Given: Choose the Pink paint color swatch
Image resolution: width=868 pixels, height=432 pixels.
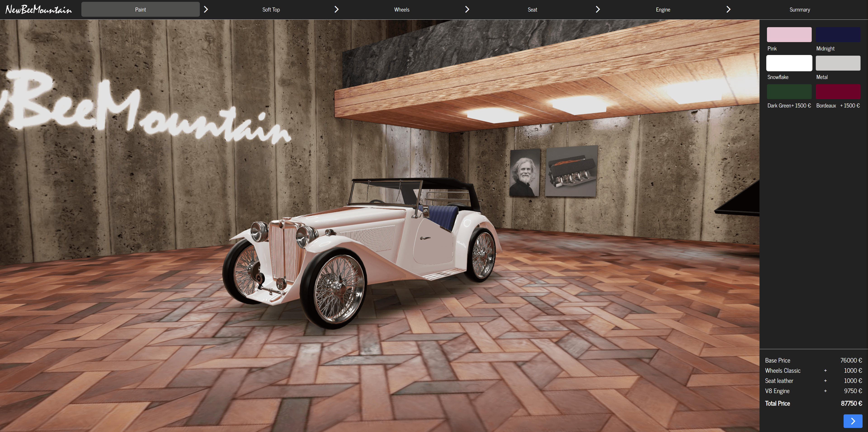Looking at the screenshot, I should 789,35.
